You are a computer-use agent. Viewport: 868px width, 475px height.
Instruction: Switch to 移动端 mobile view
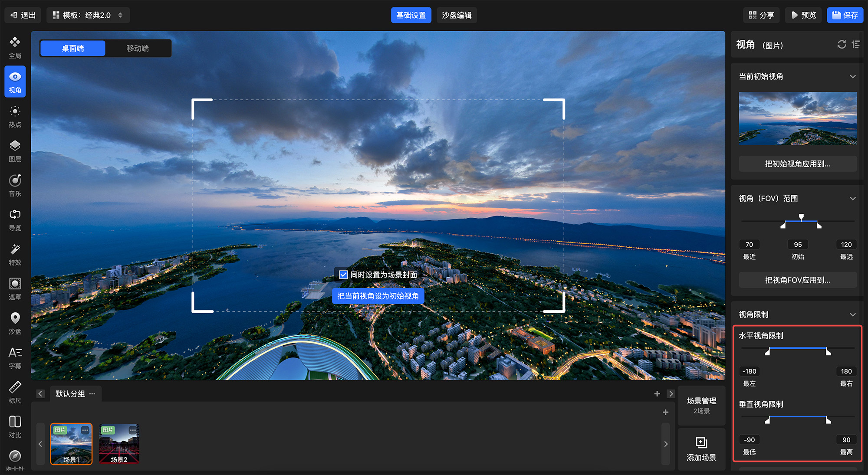(138, 48)
